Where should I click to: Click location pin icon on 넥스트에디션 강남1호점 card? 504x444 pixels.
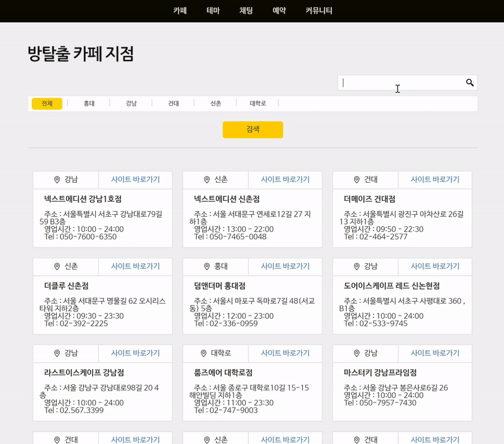[x=57, y=179]
